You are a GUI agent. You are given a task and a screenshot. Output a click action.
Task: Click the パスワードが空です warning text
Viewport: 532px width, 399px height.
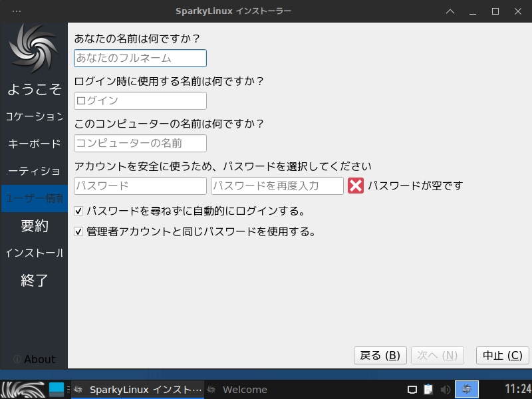pos(415,186)
